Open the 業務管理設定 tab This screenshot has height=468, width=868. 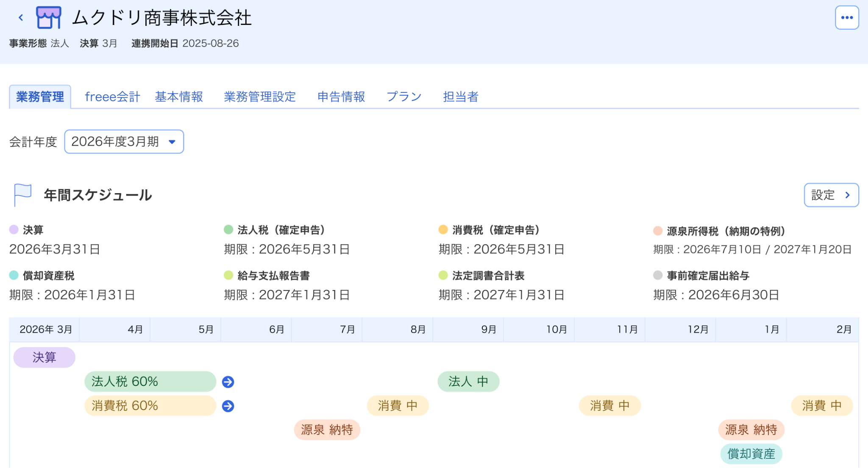[x=259, y=97]
